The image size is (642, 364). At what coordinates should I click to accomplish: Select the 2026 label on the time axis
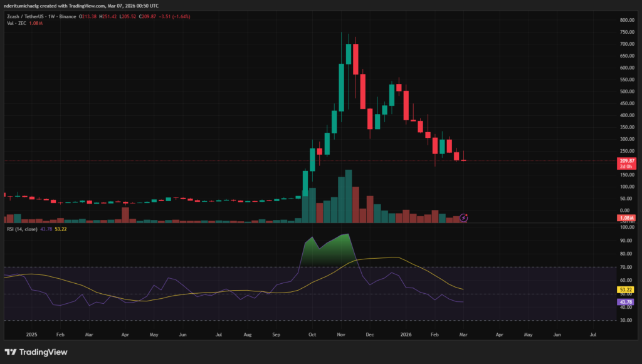(406, 335)
